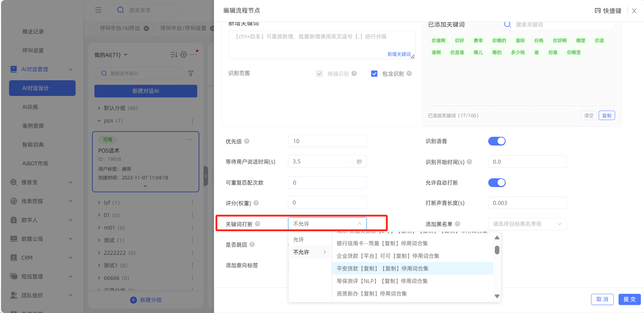Collapse the pos (1) group

pyautogui.click(x=99, y=121)
